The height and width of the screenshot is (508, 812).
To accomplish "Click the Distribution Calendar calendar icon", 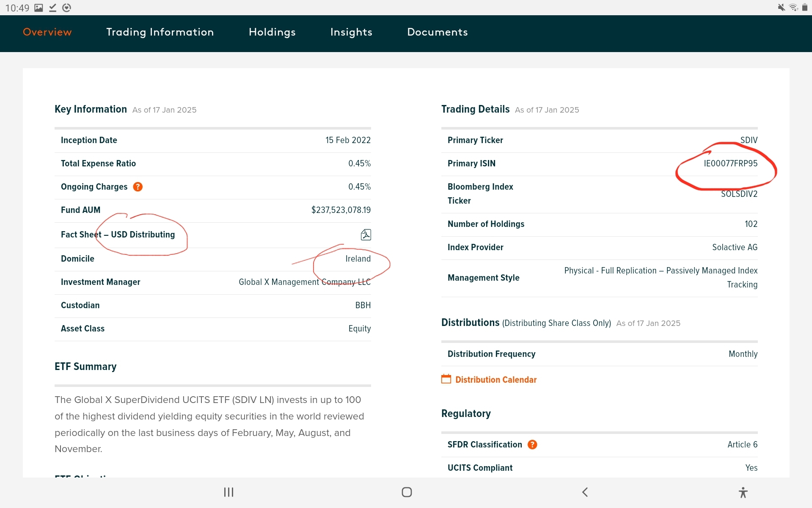I will 446,379.
